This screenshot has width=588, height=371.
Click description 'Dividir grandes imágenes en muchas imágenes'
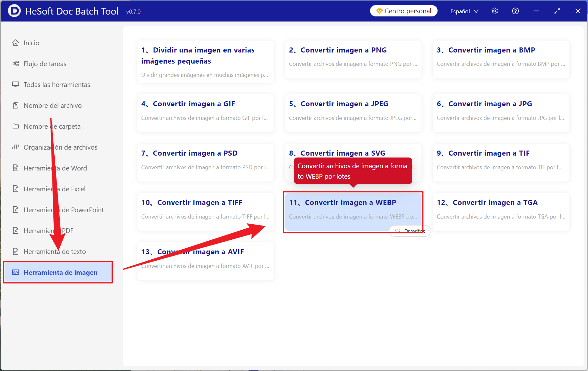204,75
